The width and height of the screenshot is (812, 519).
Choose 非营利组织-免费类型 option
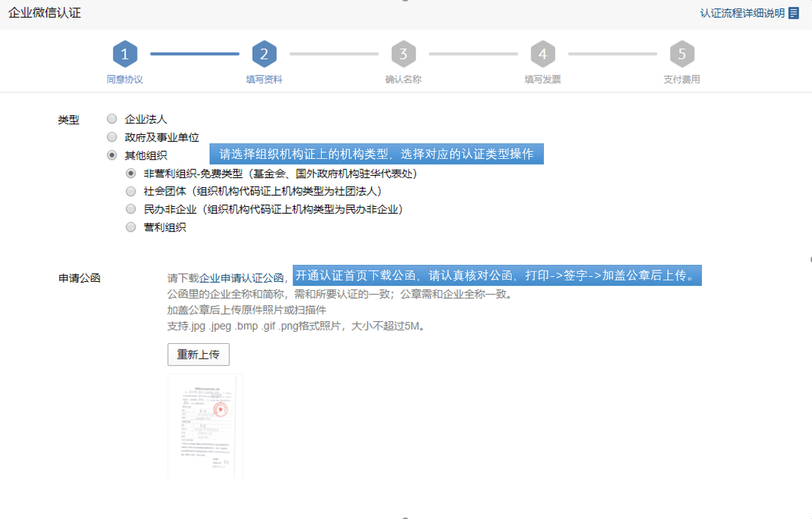131,173
